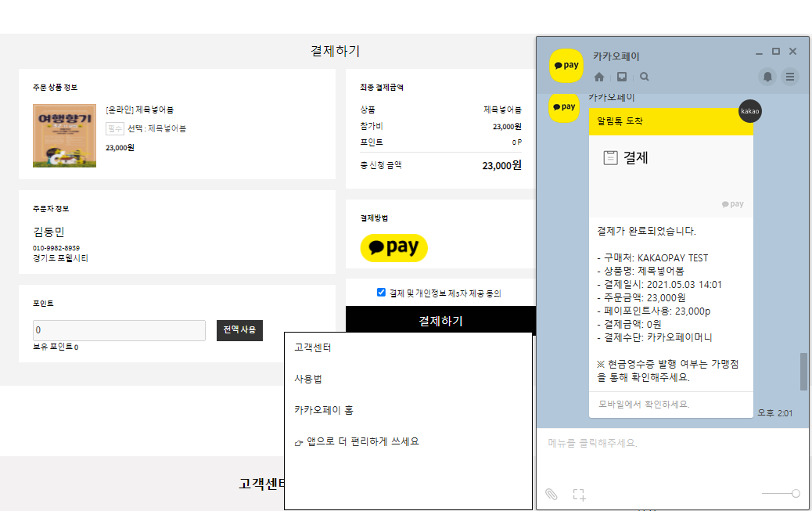Viewport: 812px width, 511px height.
Task: Adjust the opacity slider in chat footer
Action: point(781,493)
